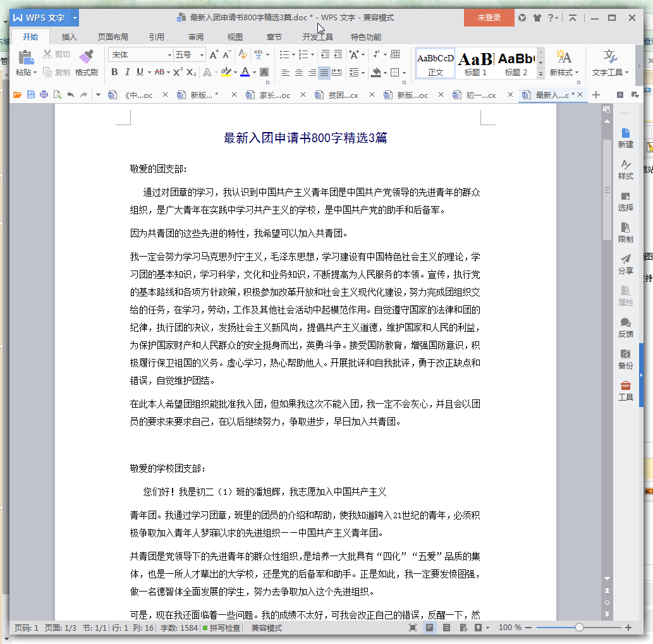Click the Cut scissors icon

point(47,54)
